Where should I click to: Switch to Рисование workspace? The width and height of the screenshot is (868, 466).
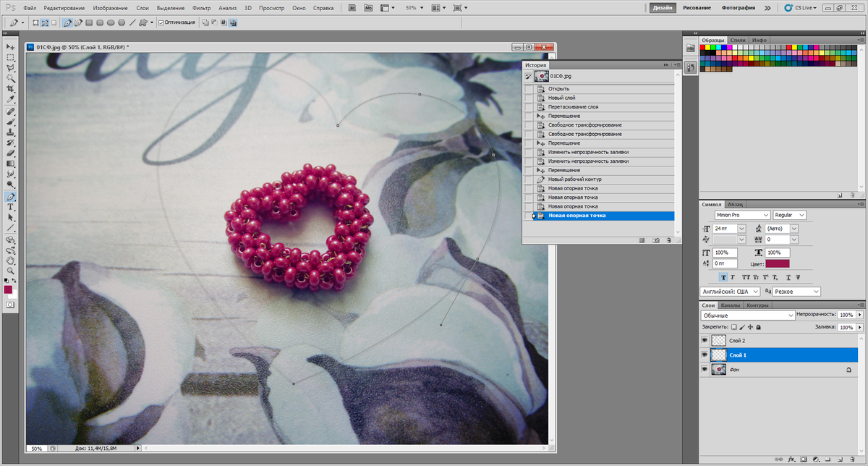click(x=697, y=7)
